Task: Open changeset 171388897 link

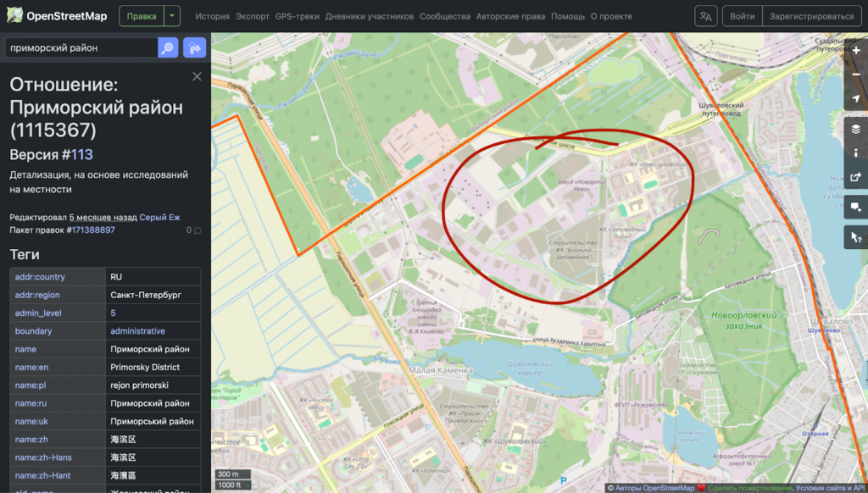Action: [x=93, y=230]
